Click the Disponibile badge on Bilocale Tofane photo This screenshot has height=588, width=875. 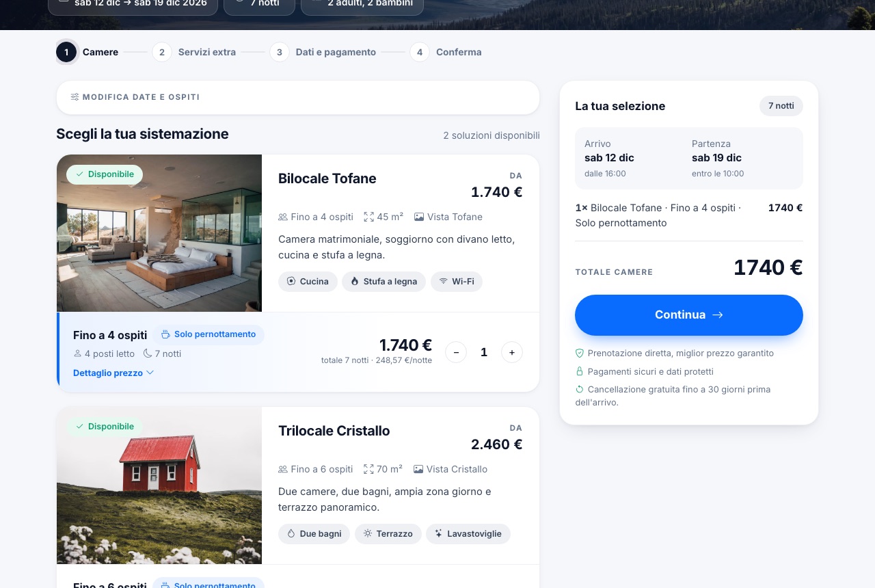(x=105, y=174)
